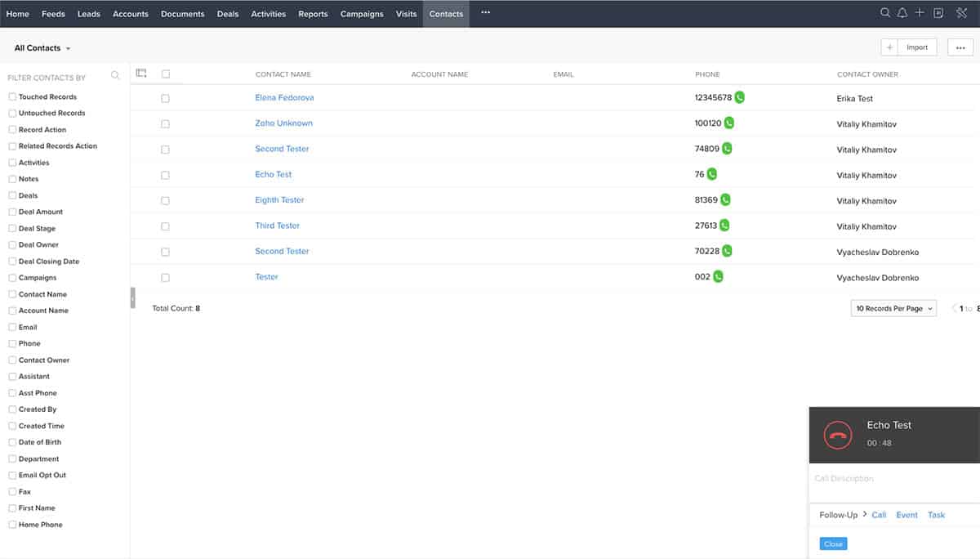Image resolution: width=980 pixels, height=559 pixels.
Task: Open notifications bell in top bar
Action: pos(902,13)
